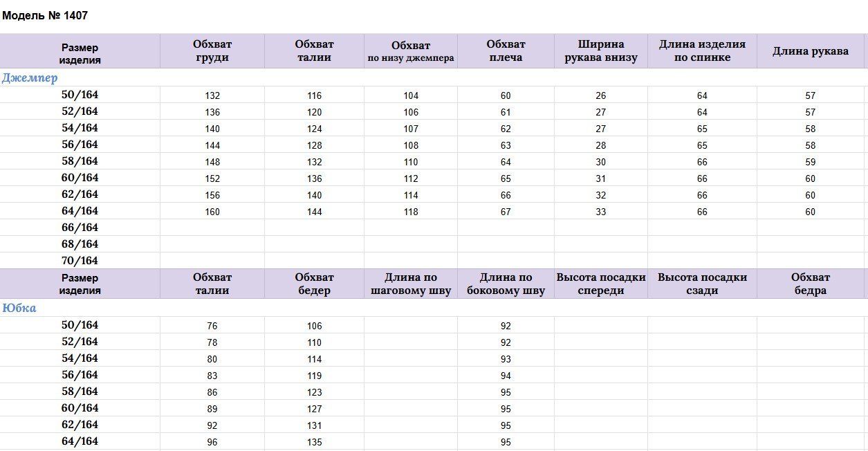Select jumper waist value 116
This screenshot has height=451, width=868.
(315, 95)
